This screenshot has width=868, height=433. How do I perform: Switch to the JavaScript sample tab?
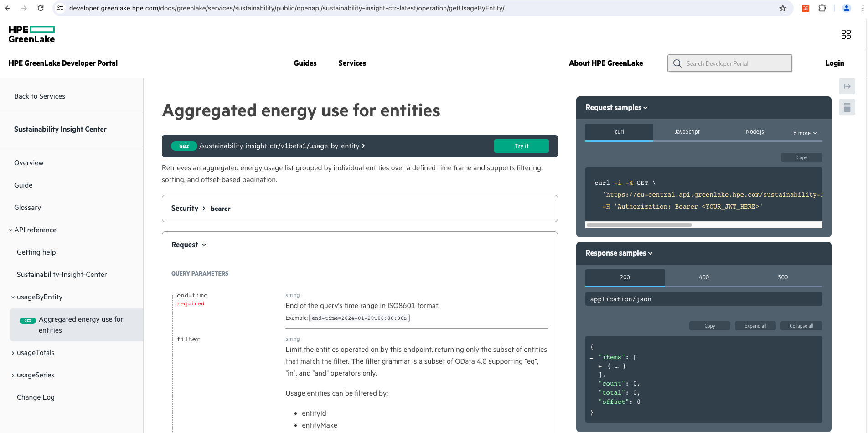click(687, 132)
